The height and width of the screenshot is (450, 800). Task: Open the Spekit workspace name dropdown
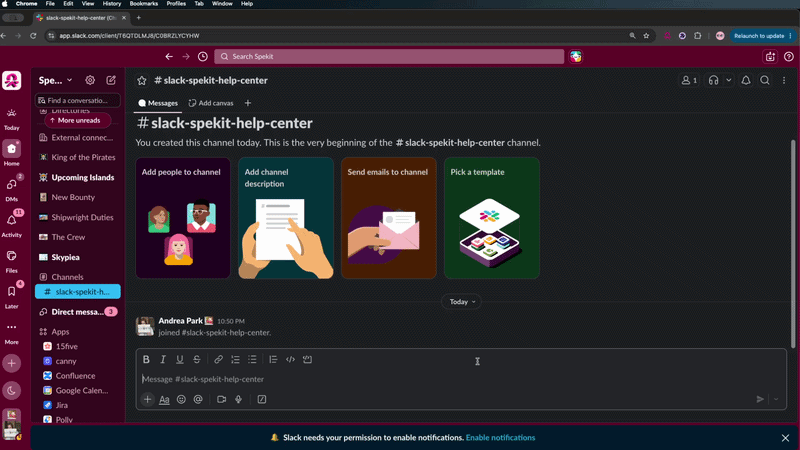pyautogui.click(x=56, y=81)
